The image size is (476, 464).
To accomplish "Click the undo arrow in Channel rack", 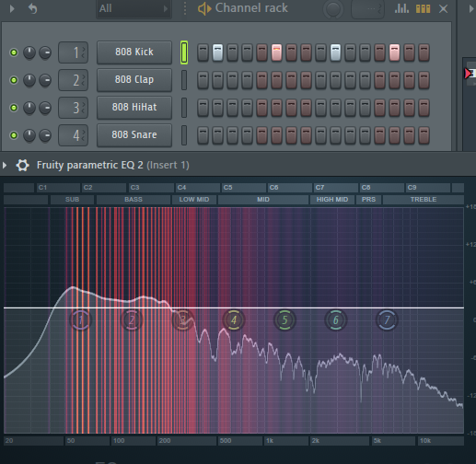I will (x=32, y=8).
